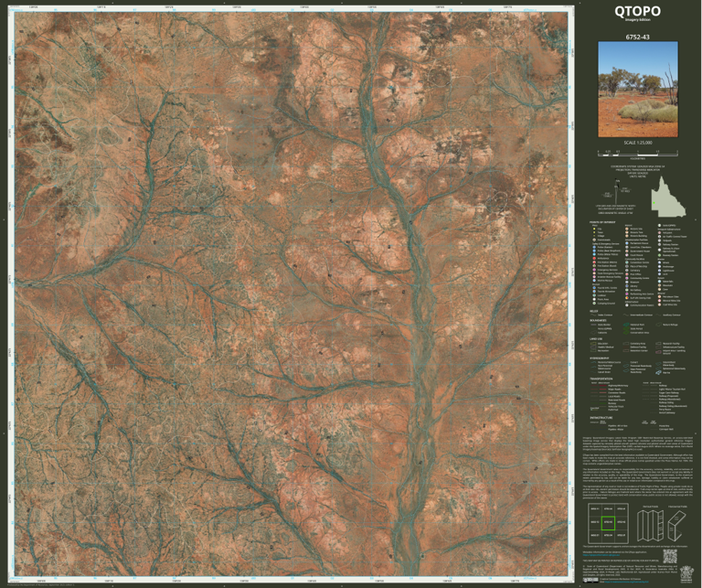The image size is (702, 588).
Task: Click the Picnic Area legend icon
Action: tap(594, 299)
